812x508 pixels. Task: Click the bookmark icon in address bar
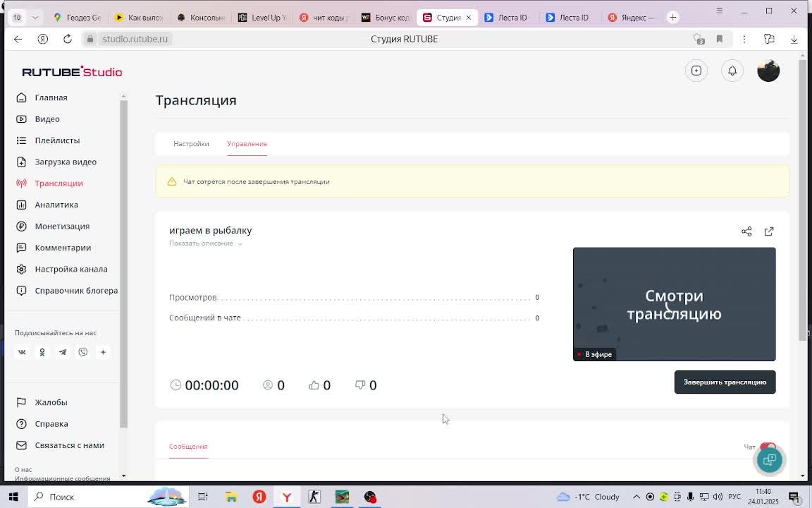(x=719, y=39)
